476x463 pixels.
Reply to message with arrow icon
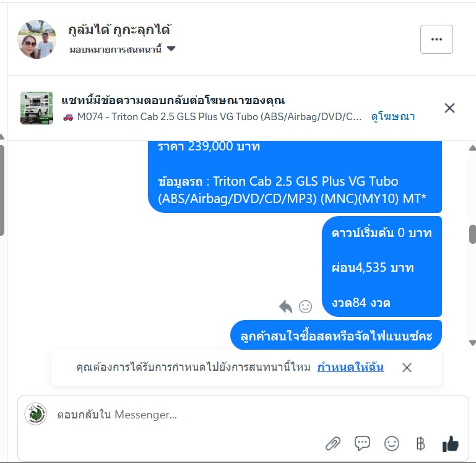[285, 306]
